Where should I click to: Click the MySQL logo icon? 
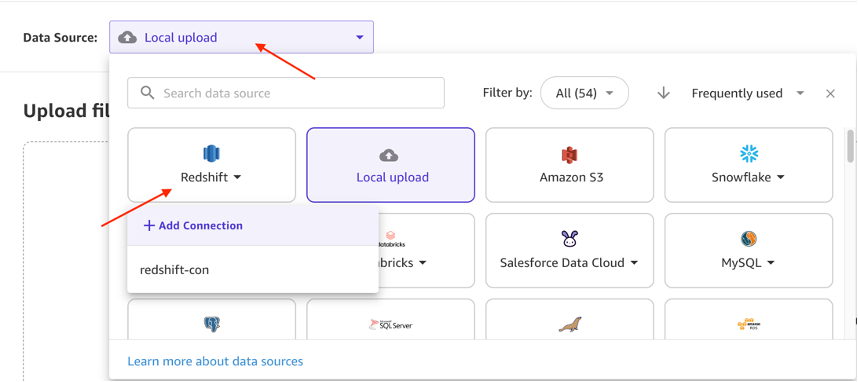(x=749, y=239)
